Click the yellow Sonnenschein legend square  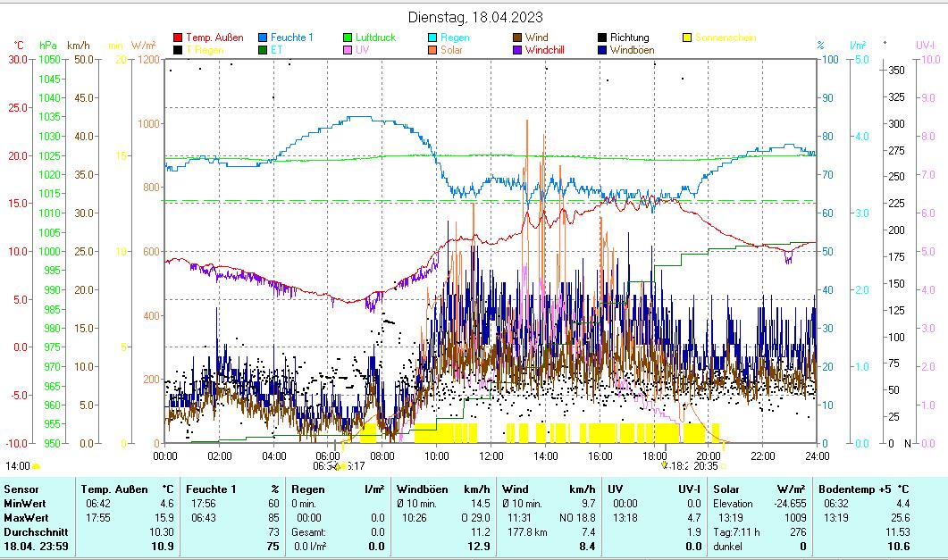pyautogui.click(x=687, y=38)
